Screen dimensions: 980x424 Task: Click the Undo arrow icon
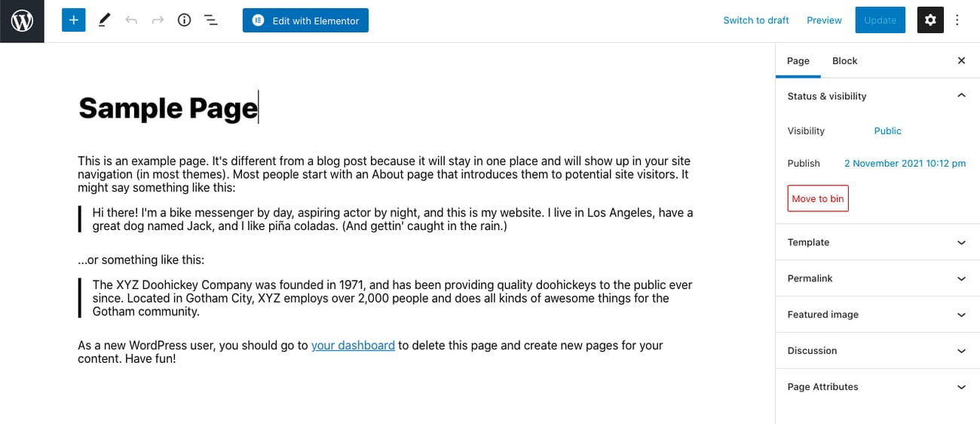tap(131, 20)
